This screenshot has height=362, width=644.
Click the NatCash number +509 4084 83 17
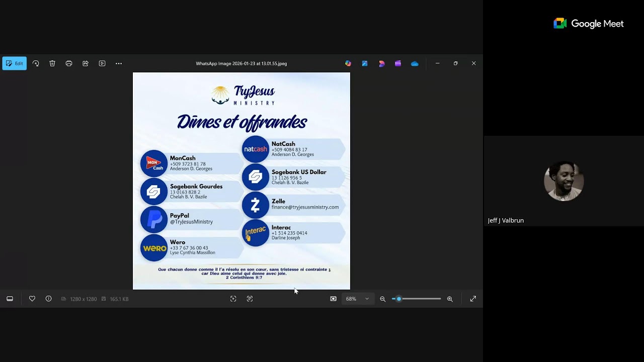pyautogui.click(x=289, y=150)
